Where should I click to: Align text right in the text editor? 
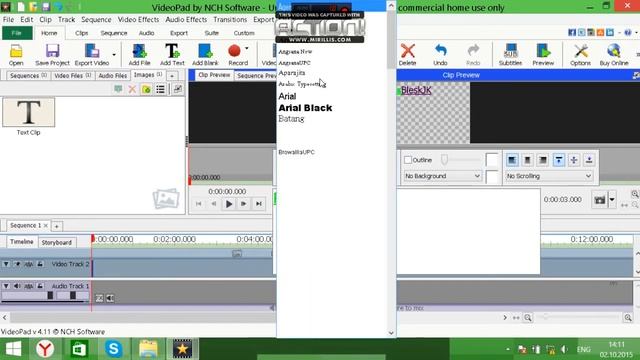(x=543, y=160)
